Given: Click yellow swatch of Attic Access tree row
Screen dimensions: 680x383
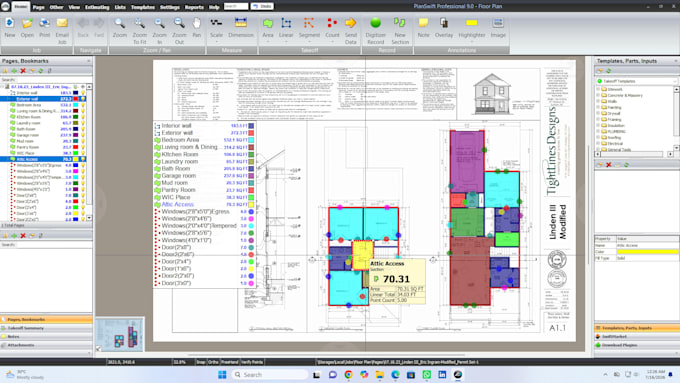Looking at the screenshot, I should click(76, 159).
